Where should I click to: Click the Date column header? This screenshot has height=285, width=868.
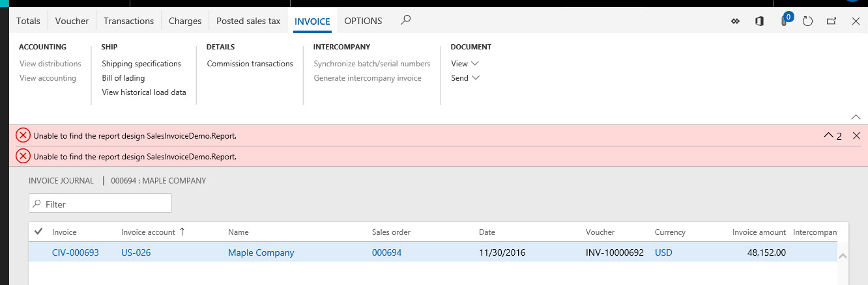[487, 232]
